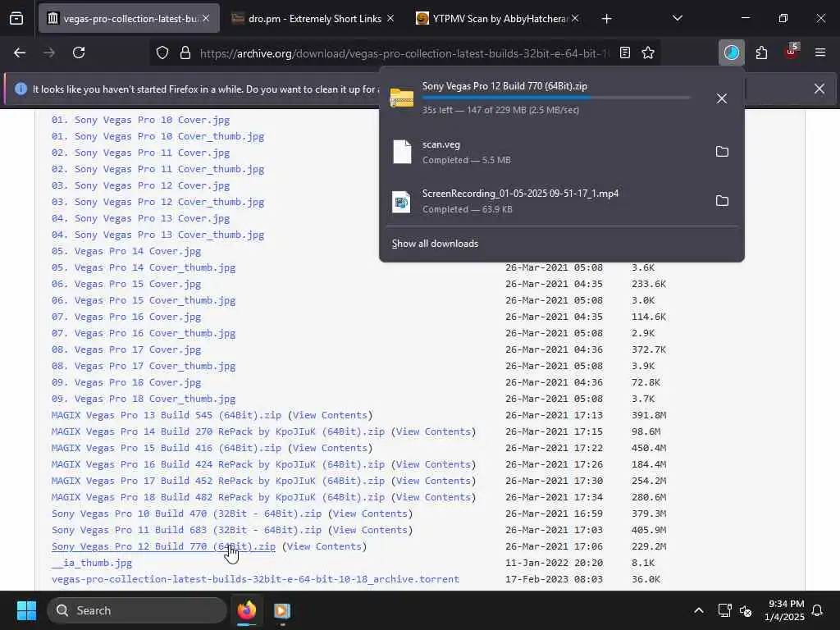
Task: Open 08. Vegas Pro 17 Cover_thumb.jpg
Action: pos(143,367)
